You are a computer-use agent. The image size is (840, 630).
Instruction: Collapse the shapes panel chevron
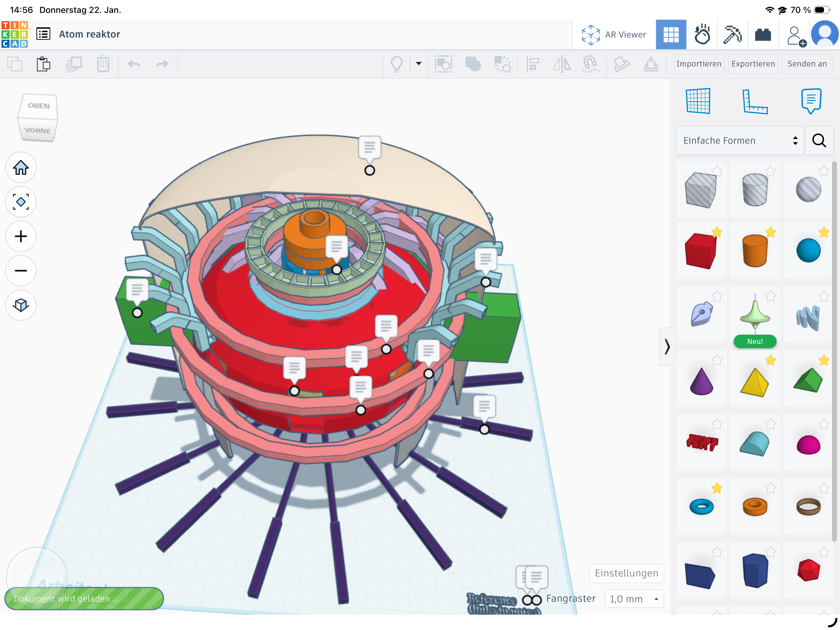tap(667, 347)
